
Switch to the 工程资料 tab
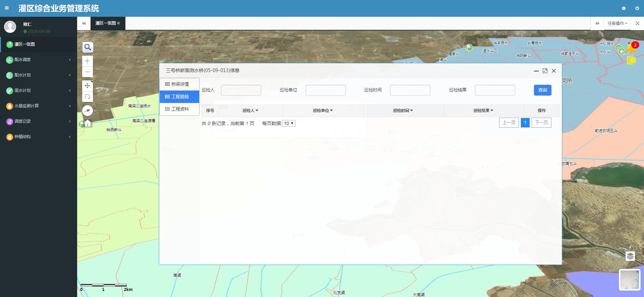[179, 109]
